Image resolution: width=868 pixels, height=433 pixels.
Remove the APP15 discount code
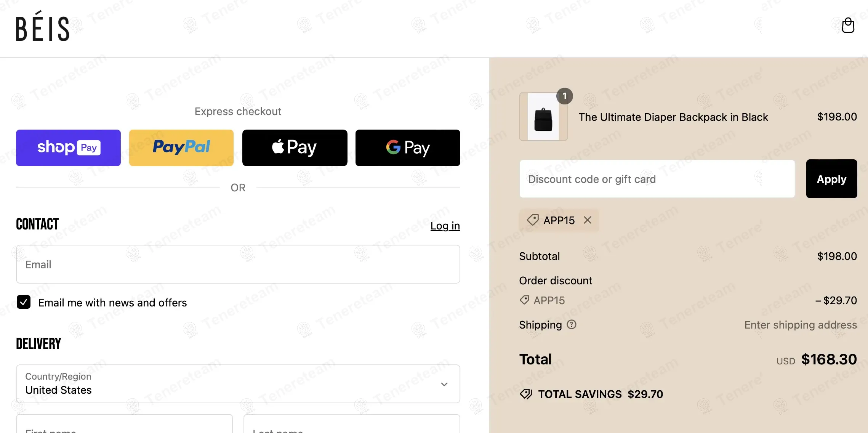coord(588,220)
